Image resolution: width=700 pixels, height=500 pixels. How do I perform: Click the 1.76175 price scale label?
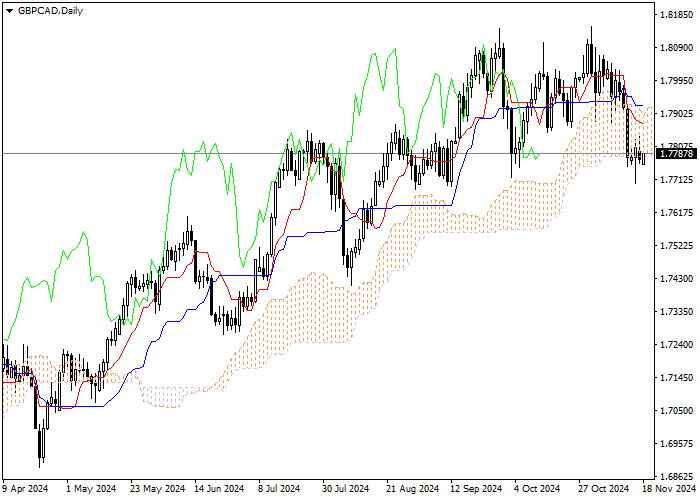click(676, 212)
